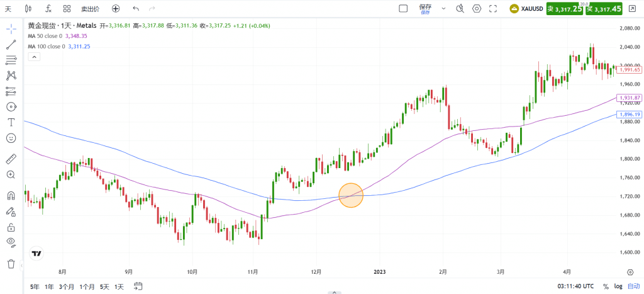The image size is (644, 294).
Task: Toggle hide all drawings eye icon
Action: click(11, 242)
